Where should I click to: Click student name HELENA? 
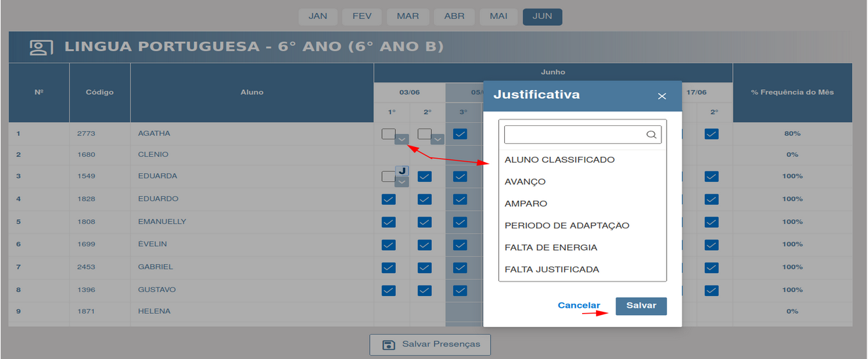pyautogui.click(x=154, y=311)
